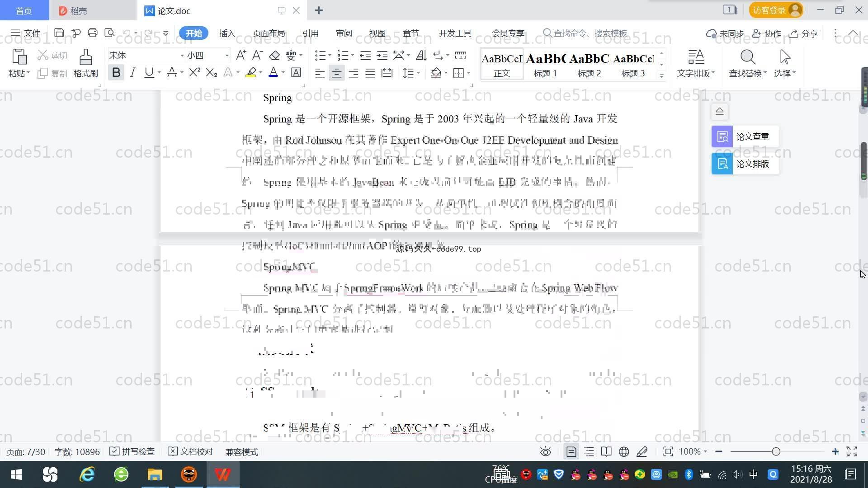Toggle Bold formatting

click(x=116, y=72)
